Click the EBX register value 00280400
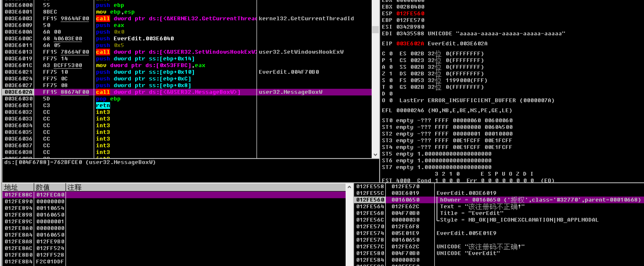Viewport: 644px width, 266px height. pyautogui.click(x=410, y=7)
